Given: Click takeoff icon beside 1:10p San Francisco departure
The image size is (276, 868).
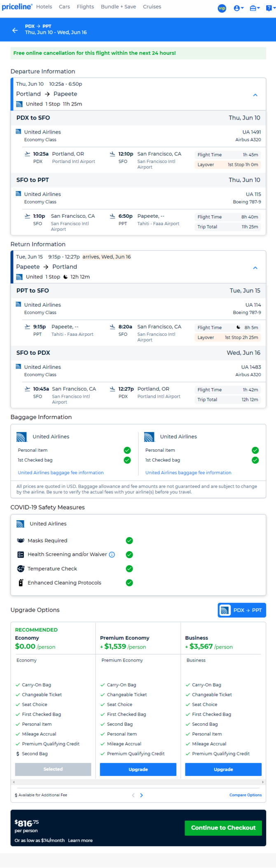Looking at the screenshot, I should [27, 216].
